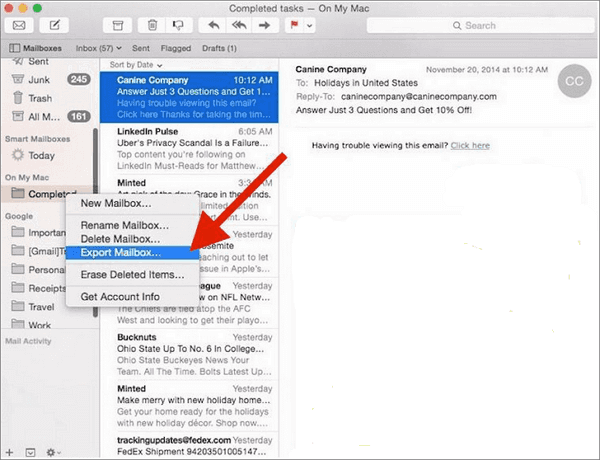Viewport: 600px width, 460px height.
Task: Open the [Gmail] folder in sidebar
Action: [x=38, y=251]
